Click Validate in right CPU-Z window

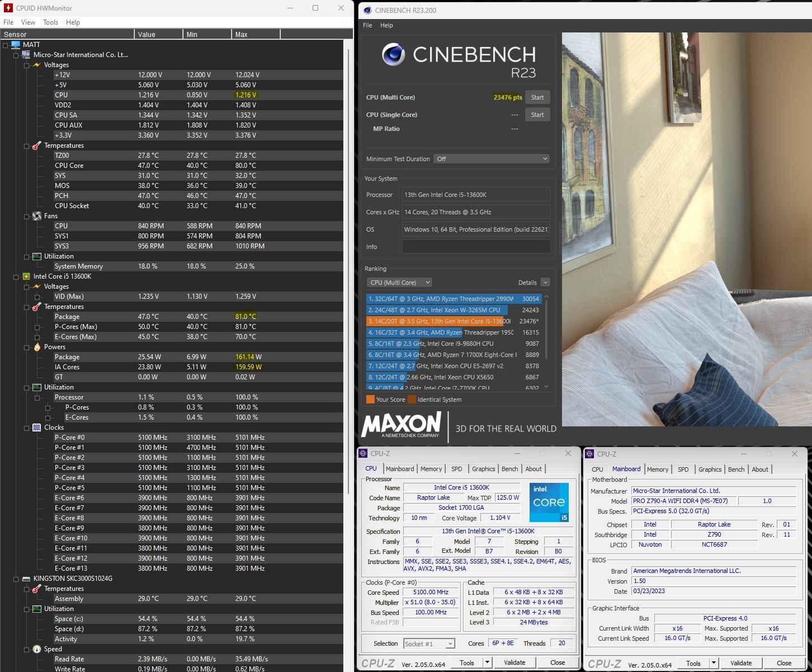(741, 663)
